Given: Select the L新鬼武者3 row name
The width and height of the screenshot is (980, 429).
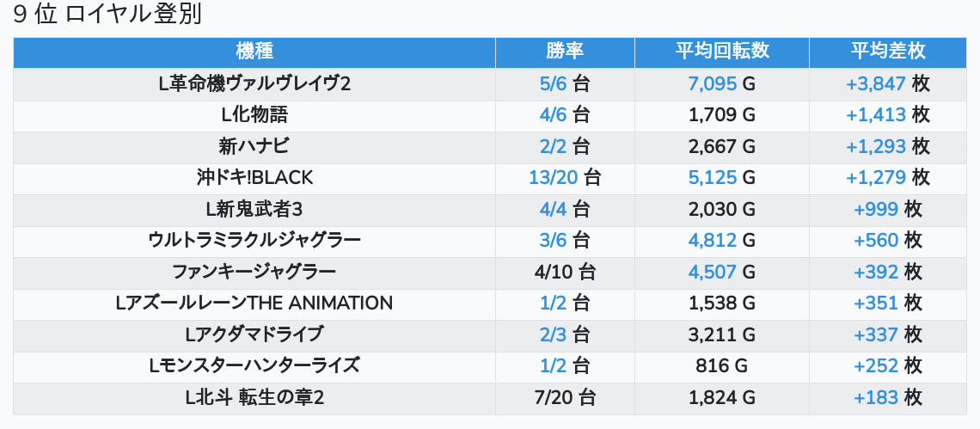Looking at the screenshot, I should click(254, 209).
